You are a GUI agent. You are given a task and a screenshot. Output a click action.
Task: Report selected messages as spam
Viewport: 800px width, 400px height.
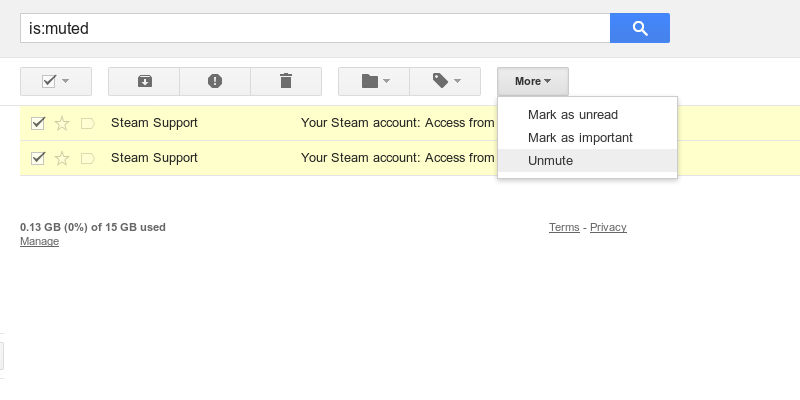[215, 81]
